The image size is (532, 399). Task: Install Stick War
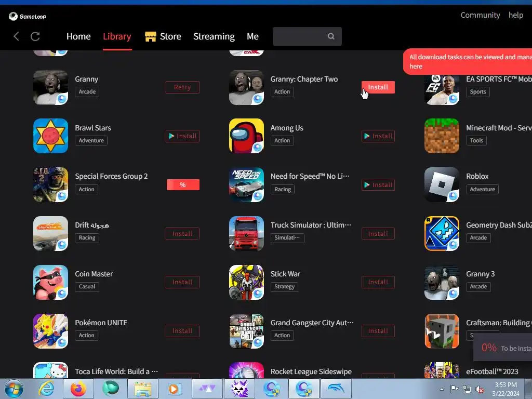pyautogui.click(x=378, y=282)
